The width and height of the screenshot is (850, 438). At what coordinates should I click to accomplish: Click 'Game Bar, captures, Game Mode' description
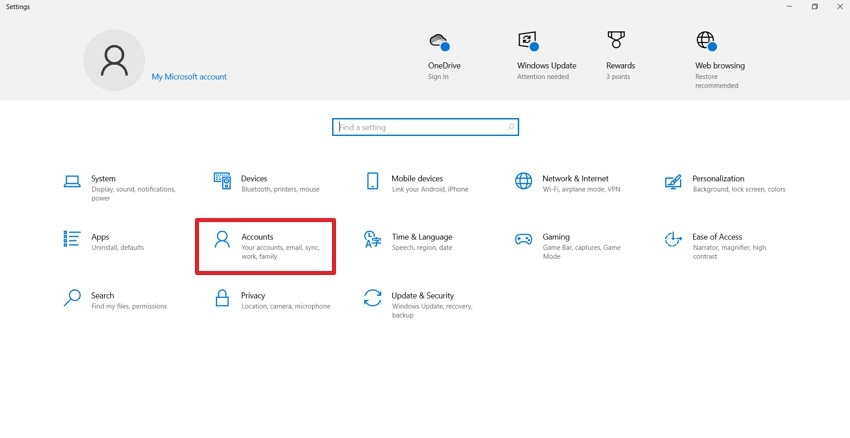point(582,252)
